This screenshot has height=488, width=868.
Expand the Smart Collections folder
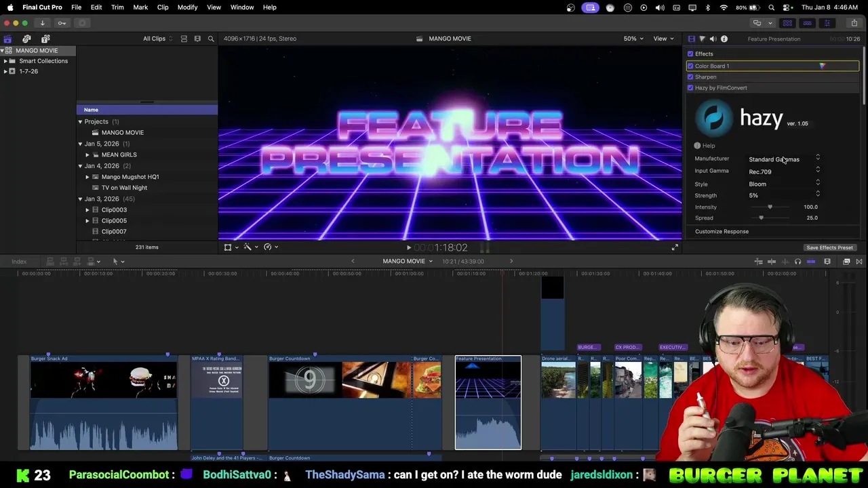[5, 61]
